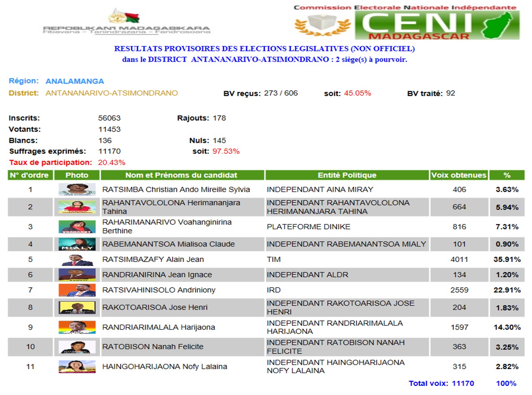Click the Photo column header
The height and width of the screenshot is (395, 532).
coord(77,175)
